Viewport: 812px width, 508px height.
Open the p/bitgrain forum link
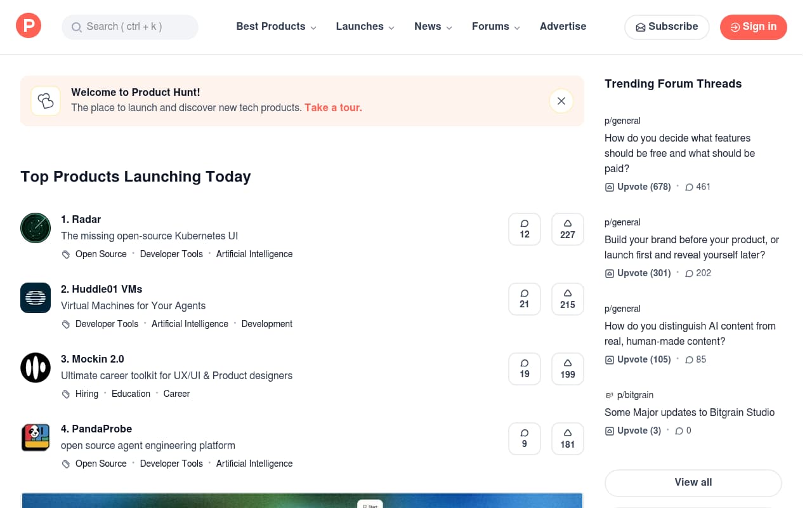coord(635,395)
